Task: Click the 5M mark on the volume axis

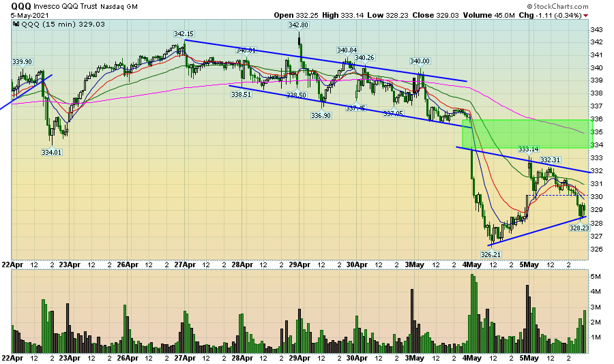Action: pyautogui.click(x=596, y=277)
